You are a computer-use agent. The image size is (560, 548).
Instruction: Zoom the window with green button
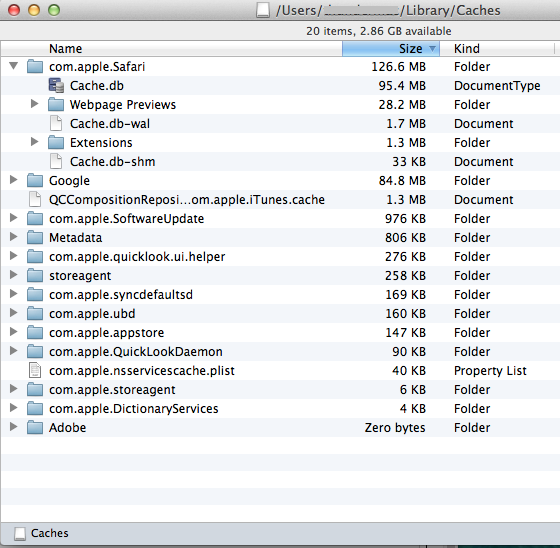click(54, 10)
